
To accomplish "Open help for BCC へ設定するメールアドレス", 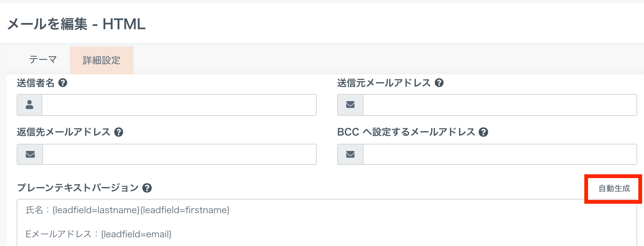I will (x=483, y=132).
